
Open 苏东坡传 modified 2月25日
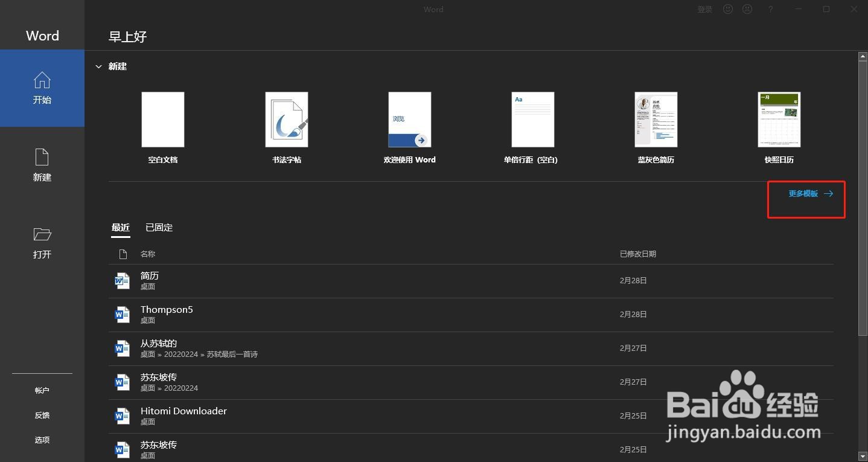471,448
